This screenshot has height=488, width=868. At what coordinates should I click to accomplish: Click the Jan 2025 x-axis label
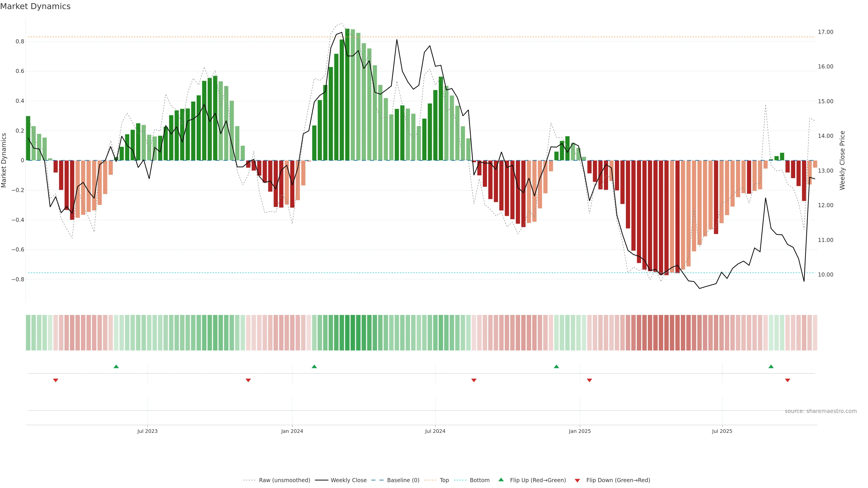point(580,431)
